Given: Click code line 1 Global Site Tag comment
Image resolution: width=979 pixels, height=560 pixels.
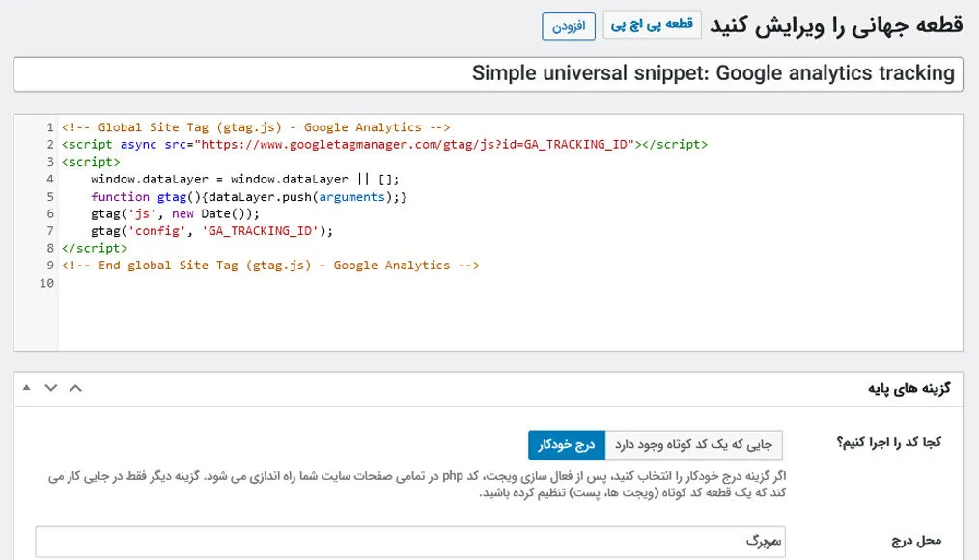Looking at the screenshot, I should (x=255, y=127).
